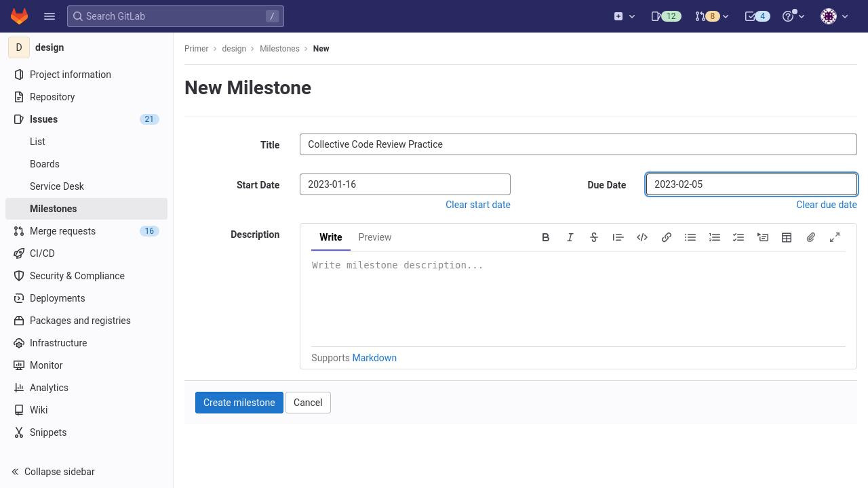The height and width of the screenshot is (488, 868).
Task: Open Snippets in sidebar
Action: pos(86,432)
